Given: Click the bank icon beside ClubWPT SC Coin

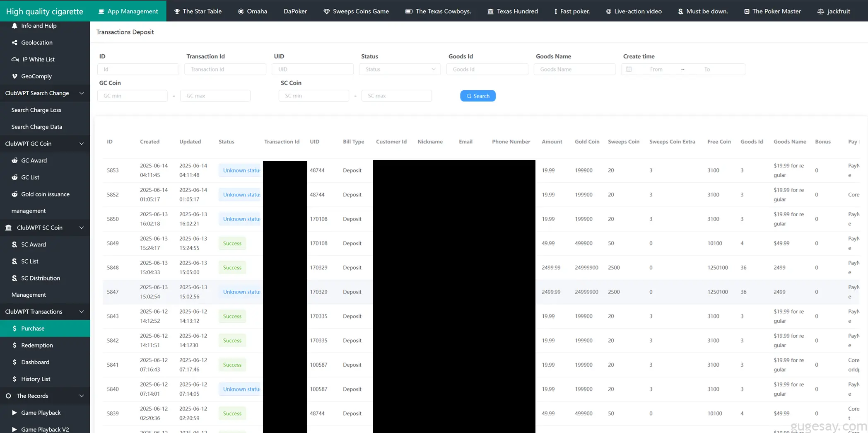Looking at the screenshot, I should point(8,228).
